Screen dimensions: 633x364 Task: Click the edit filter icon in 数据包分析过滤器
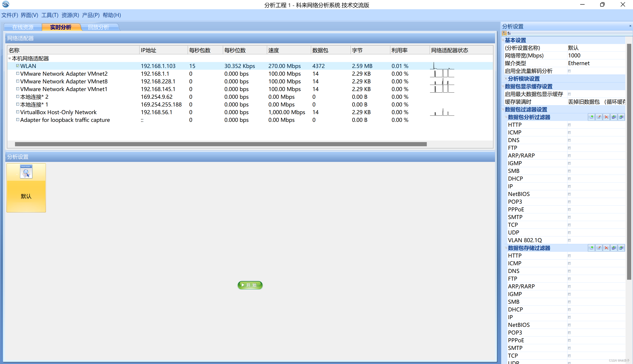[599, 117]
